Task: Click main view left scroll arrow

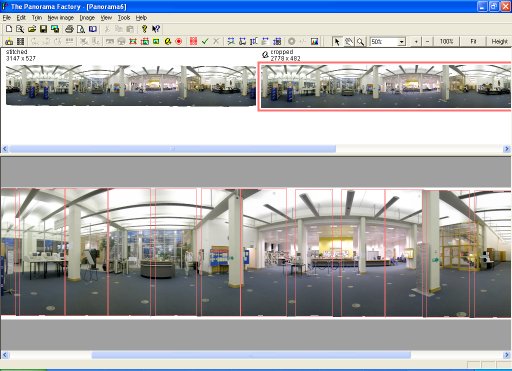Action: tap(5, 355)
